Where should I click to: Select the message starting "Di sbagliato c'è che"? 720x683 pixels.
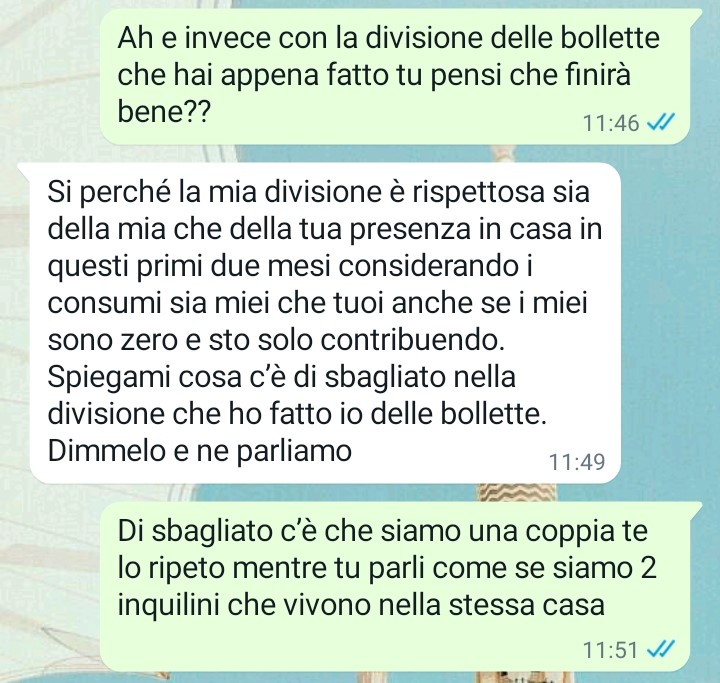point(395,587)
